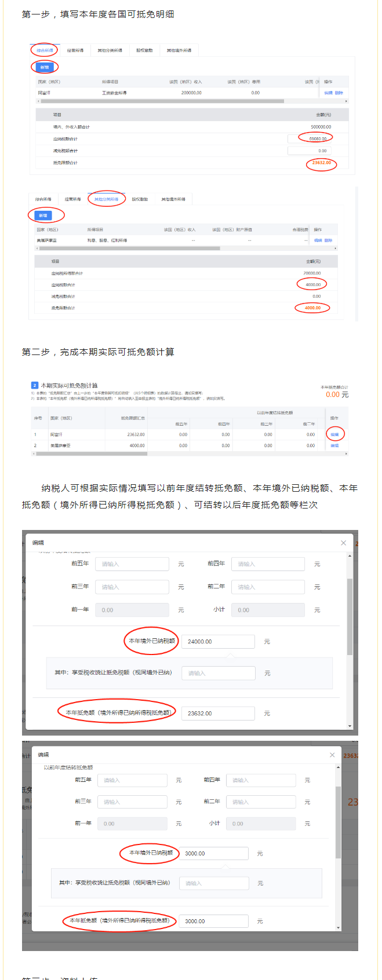The height and width of the screenshot is (980, 382).
Task: Click red-circled 编辑 for 阿富汗 23632.00 row
Action: [334, 434]
